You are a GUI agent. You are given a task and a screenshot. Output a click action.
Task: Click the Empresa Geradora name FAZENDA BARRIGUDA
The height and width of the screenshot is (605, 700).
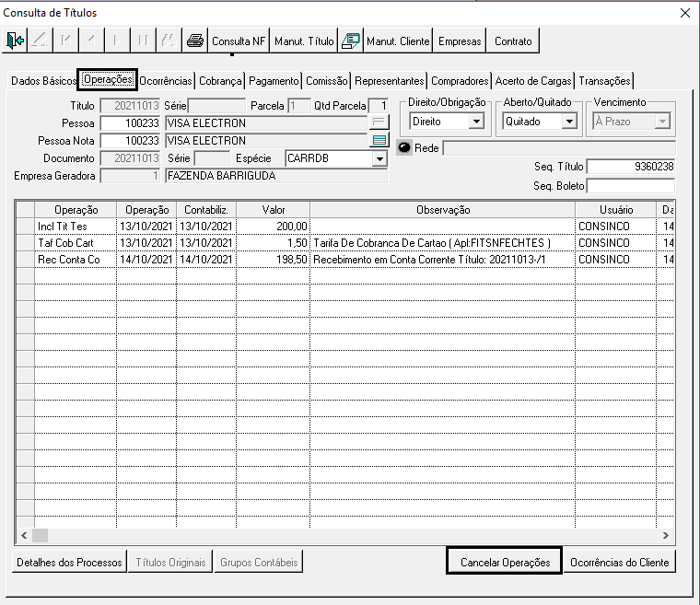276,176
